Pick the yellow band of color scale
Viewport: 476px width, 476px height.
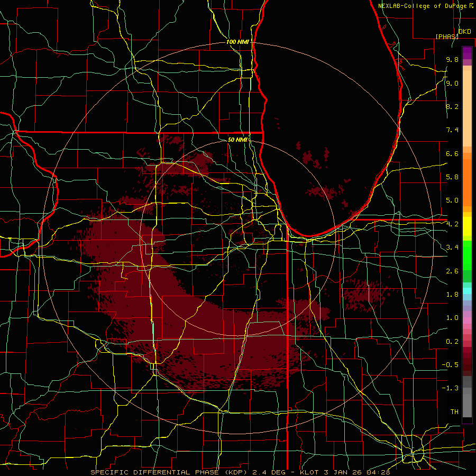[467, 226]
